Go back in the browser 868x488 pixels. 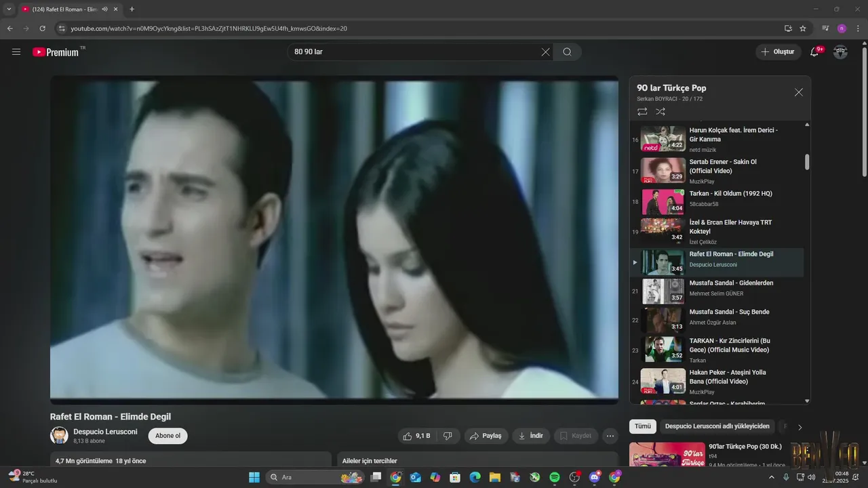pos(10,28)
